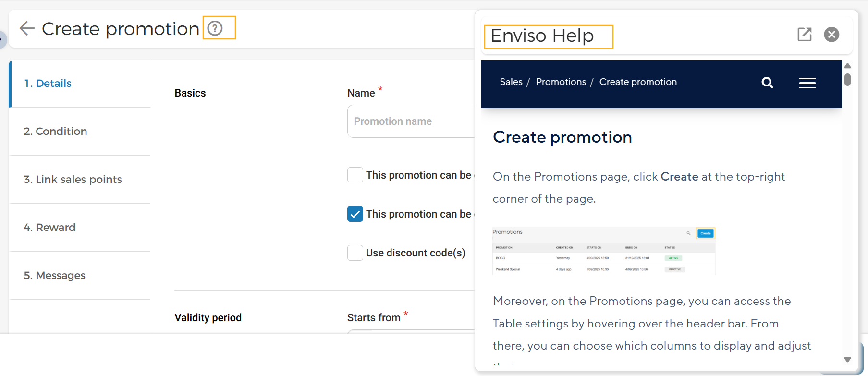Uncheck the ticked 'This promotion can be' checkbox

tap(355, 214)
